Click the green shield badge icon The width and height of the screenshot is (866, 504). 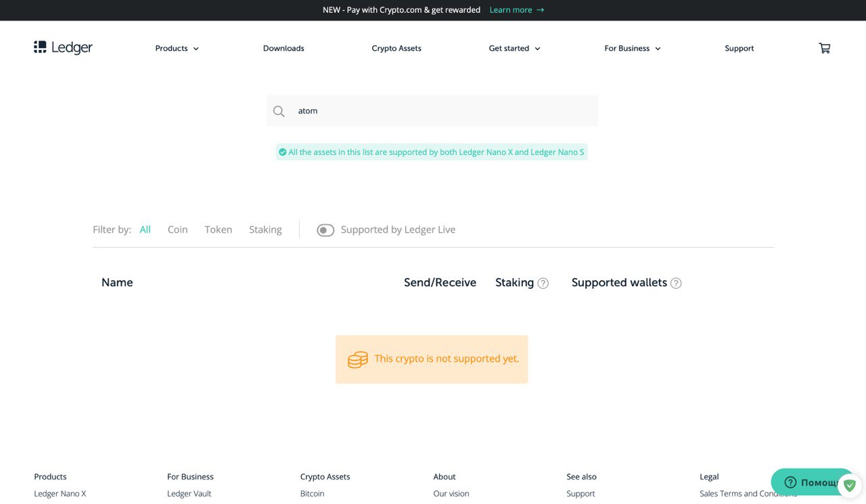click(x=850, y=485)
